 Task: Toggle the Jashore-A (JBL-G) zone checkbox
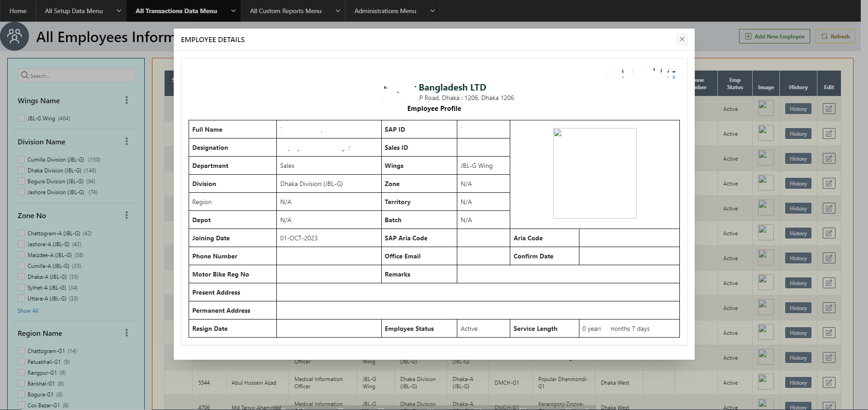(21, 244)
